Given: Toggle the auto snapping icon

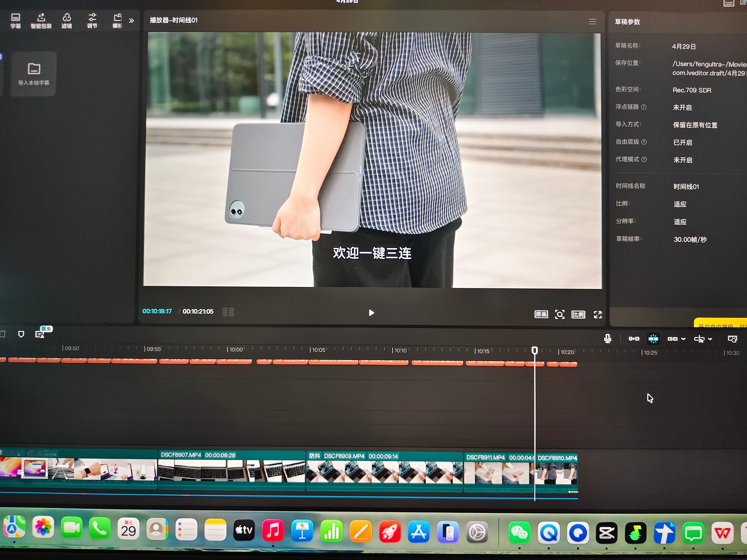Looking at the screenshot, I should [x=653, y=339].
